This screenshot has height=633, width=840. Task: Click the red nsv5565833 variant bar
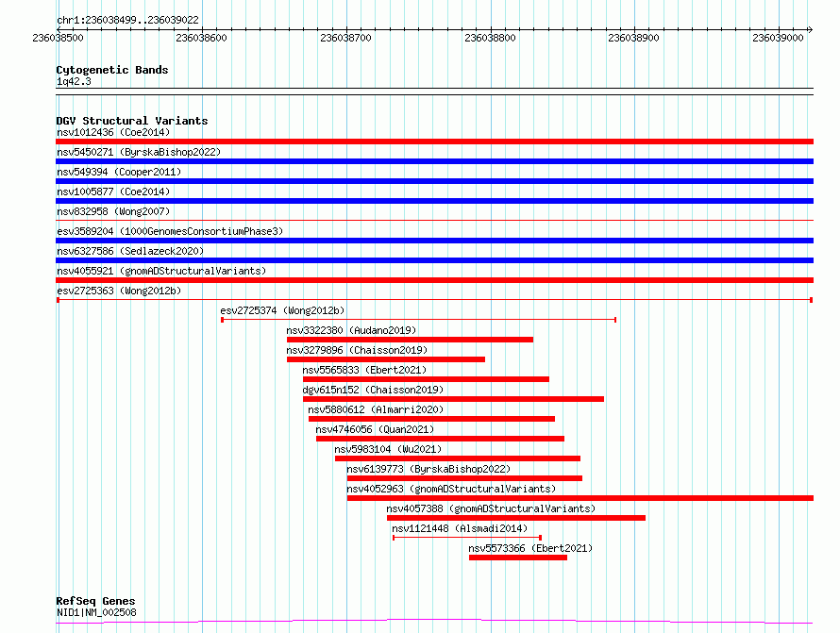click(426, 379)
